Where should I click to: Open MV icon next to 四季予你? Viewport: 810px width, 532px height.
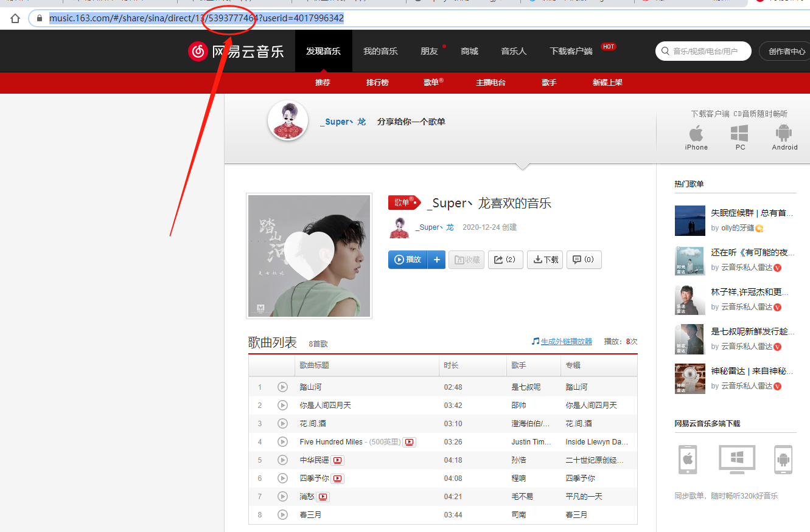coord(338,478)
